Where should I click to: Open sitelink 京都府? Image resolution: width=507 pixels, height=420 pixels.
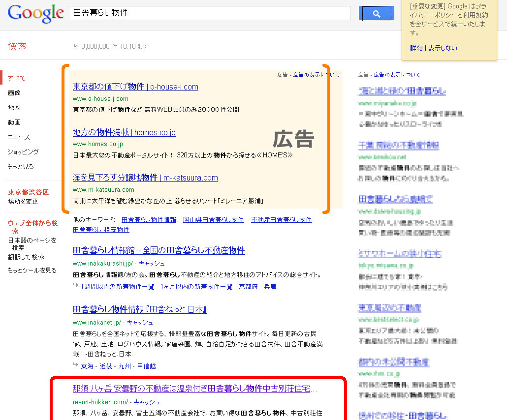tap(248, 287)
